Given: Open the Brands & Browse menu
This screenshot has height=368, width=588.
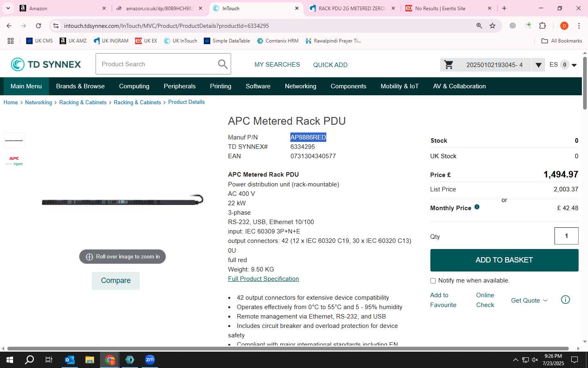Looking at the screenshot, I should (x=80, y=86).
